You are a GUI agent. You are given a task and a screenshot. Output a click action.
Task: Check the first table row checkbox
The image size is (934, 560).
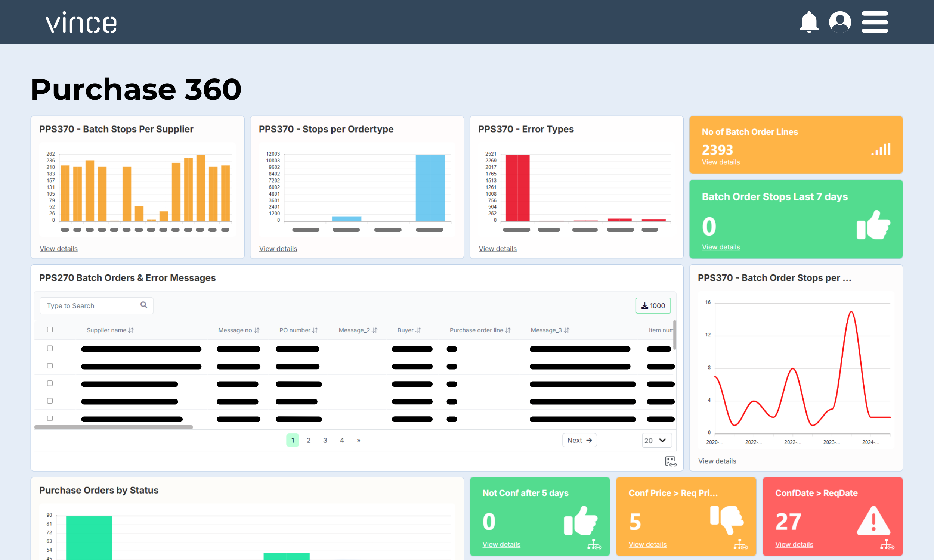50,348
